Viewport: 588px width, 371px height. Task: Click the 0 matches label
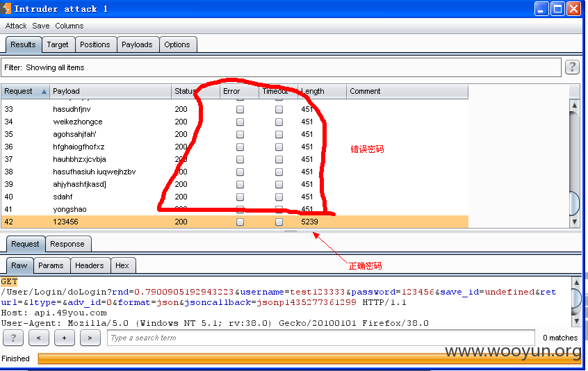coord(560,338)
